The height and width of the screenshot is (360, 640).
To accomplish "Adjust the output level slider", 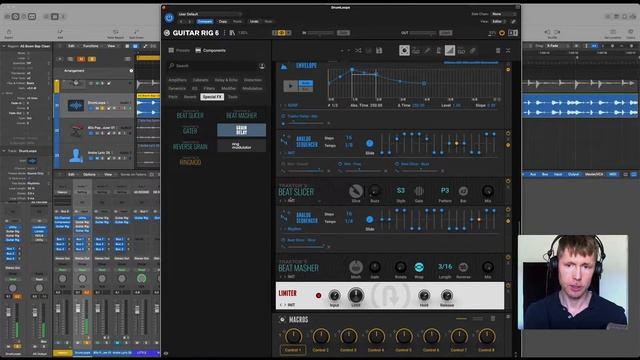I will (x=423, y=33).
